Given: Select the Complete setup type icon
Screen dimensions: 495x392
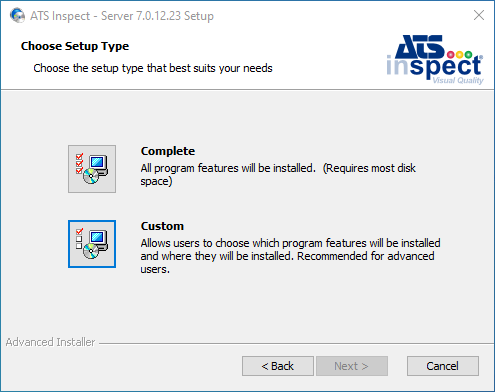Looking at the screenshot, I should [92, 169].
